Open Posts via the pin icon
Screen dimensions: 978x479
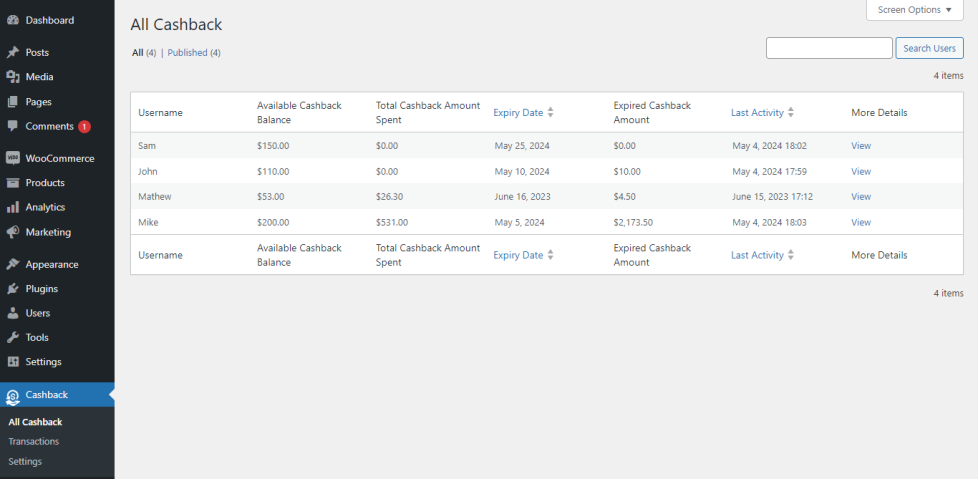[x=13, y=52]
